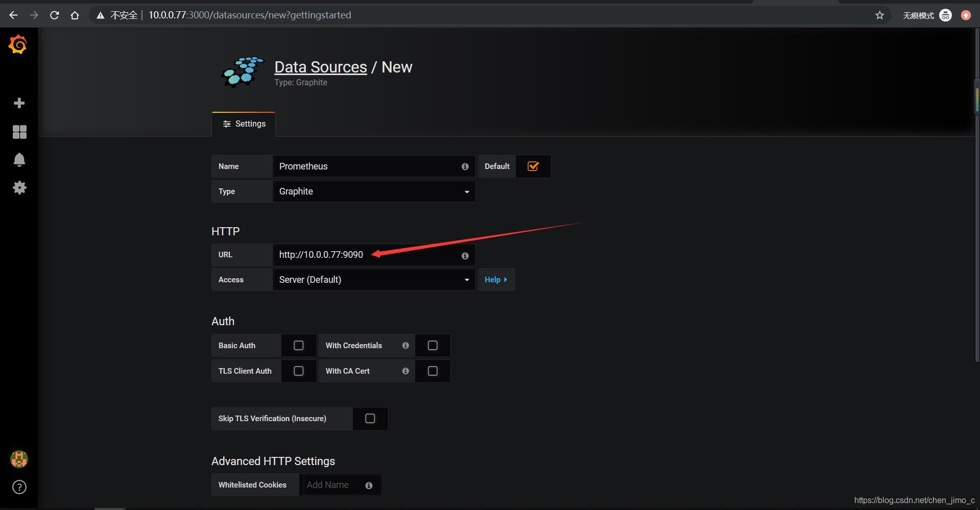Uncheck the Default checkbox
The height and width of the screenshot is (510, 980).
[x=533, y=166]
